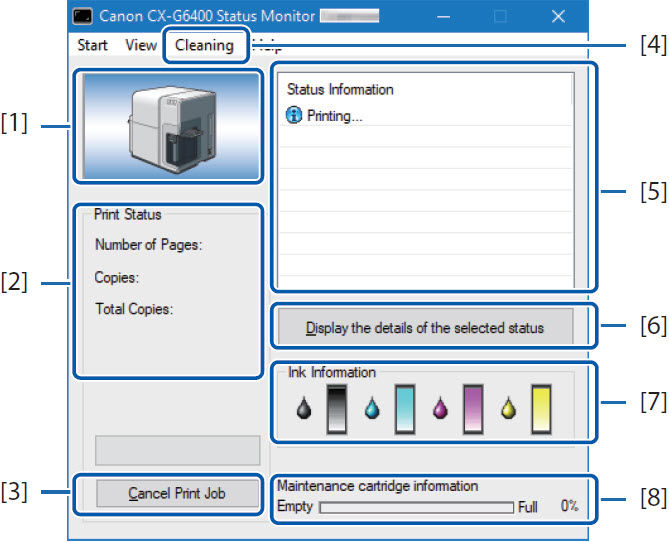The height and width of the screenshot is (542, 669).
Task: Click the magenta ink level gauge
Action: (x=474, y=408)
